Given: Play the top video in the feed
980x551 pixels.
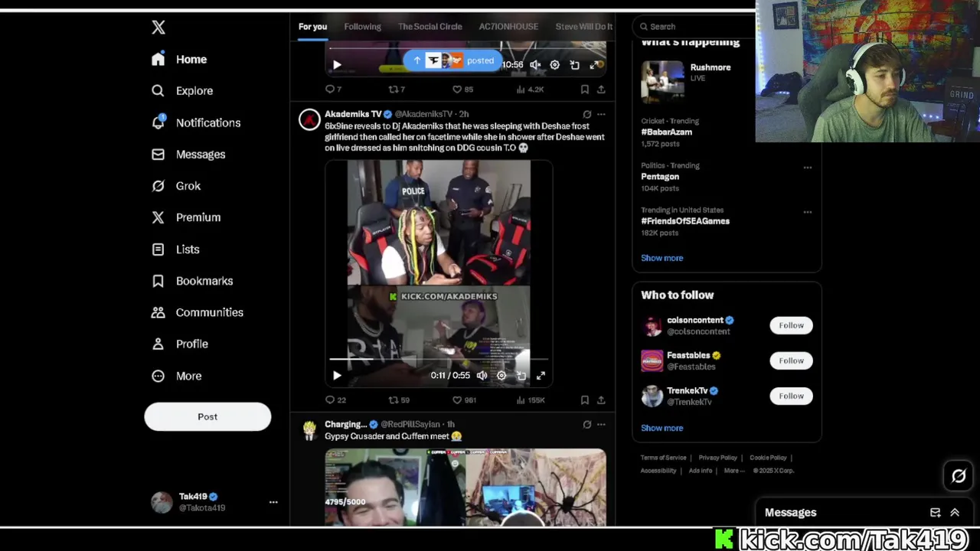Looking at the screenshot, I should pos(337,65).
